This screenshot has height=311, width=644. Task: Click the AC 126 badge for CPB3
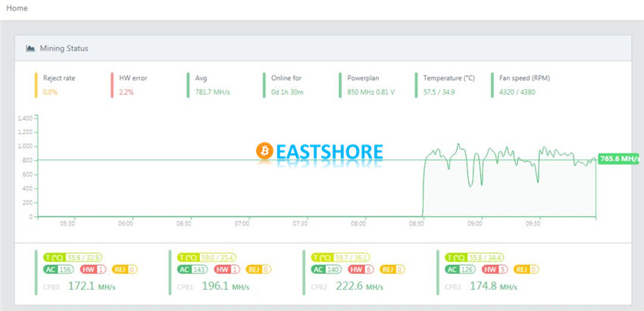461,269
